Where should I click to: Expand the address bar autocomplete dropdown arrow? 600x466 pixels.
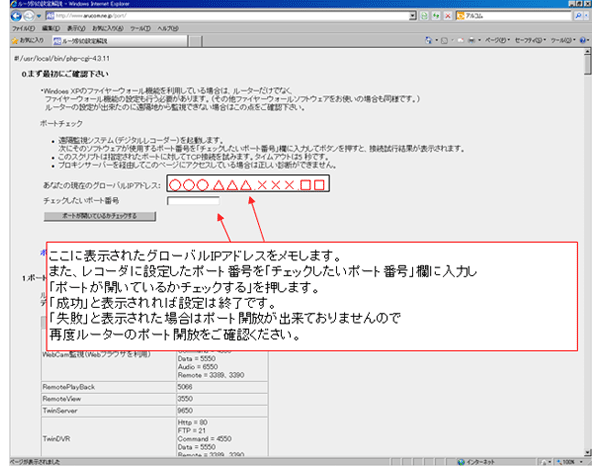click(x=412, y=16)
